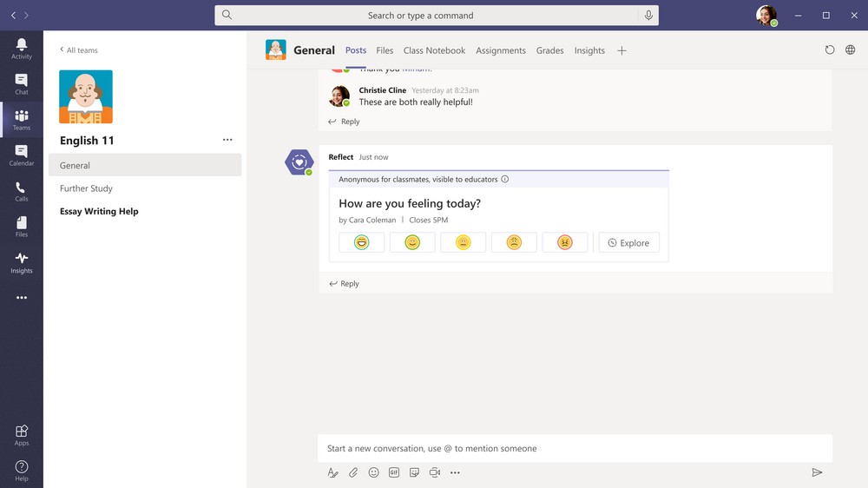This screenshot has width=868, height=488.
Task: Switch to the Files tab
Action: click(385, 50)
